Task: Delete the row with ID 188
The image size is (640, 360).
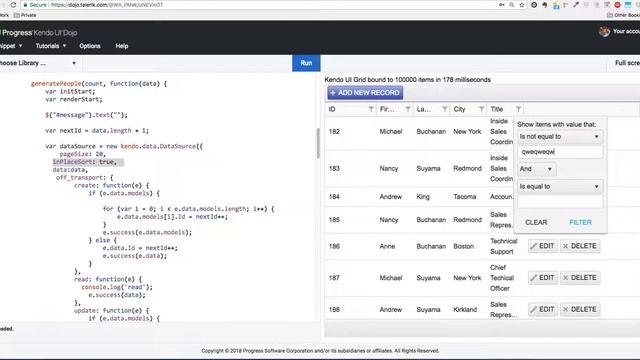Action: (580, 309)
